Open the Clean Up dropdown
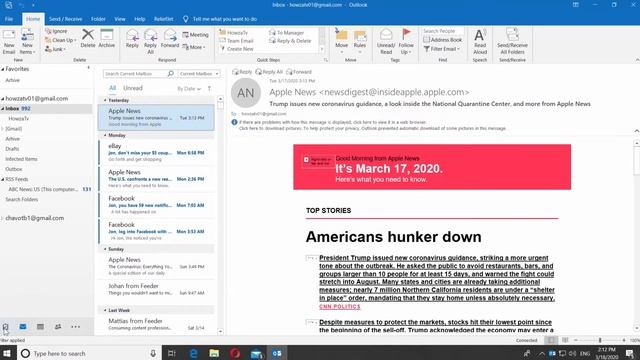This screenshot has width=640, height=360. click(x=61, y=40)
